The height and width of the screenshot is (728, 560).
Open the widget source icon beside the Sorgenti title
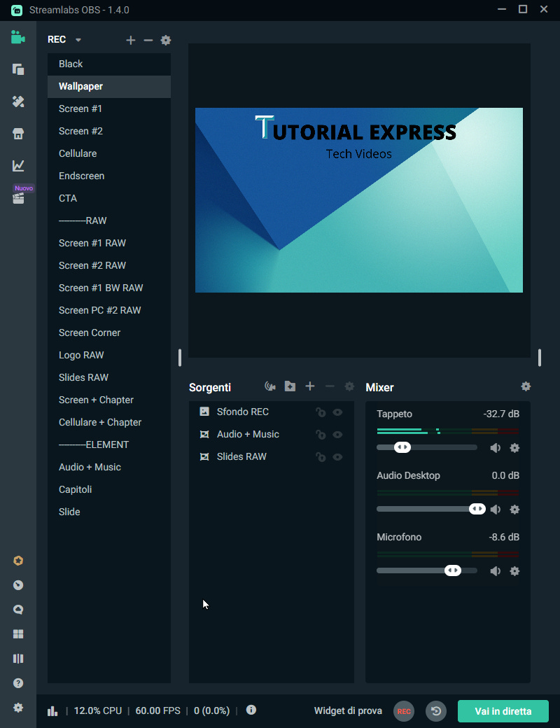coord(269,386)
